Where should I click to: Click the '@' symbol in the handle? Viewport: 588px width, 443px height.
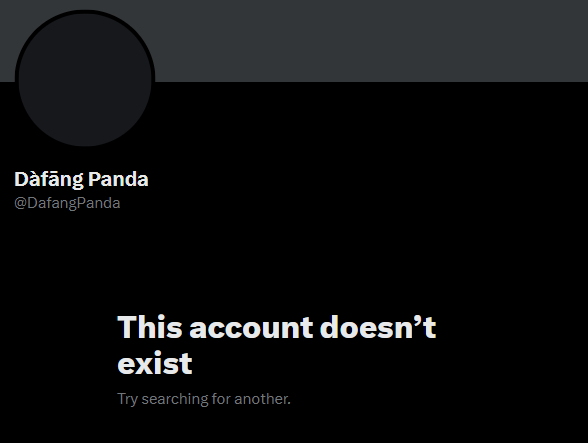click(x=20, y=203)
